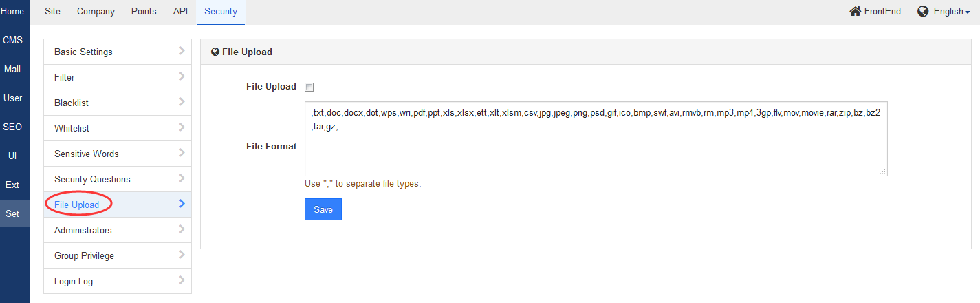Go to Home in left sidebar
Screen dimensions: 980x303
pyautogui.click(x=12, y=12)
